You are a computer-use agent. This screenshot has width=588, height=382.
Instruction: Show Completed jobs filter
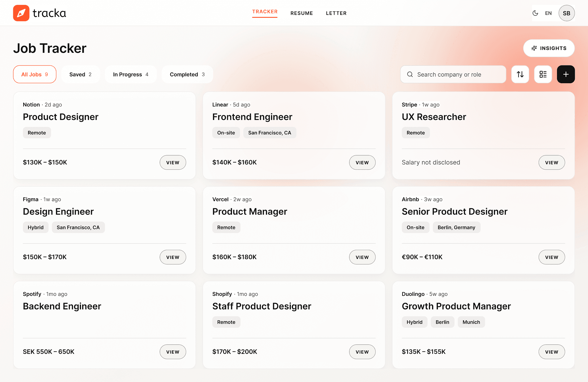tap(187, 74)
